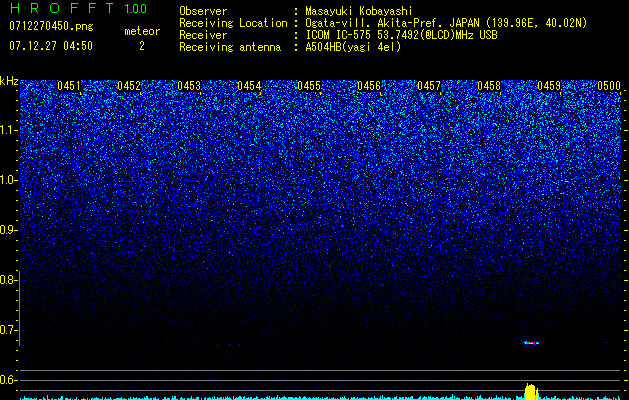Click the 1.1 frequency axis label
This screenshot has width=629, height=400.
[x=8, y=130]
